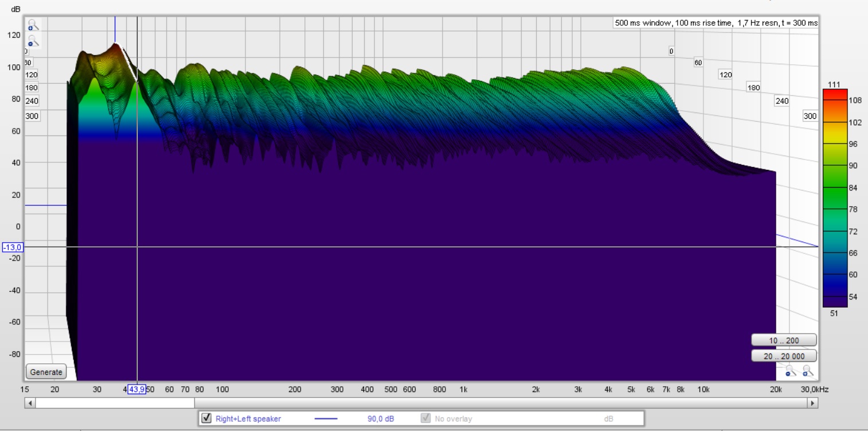Zoom out the vertical dB axis
868x431 pixels.
click(x=33, y=41)
